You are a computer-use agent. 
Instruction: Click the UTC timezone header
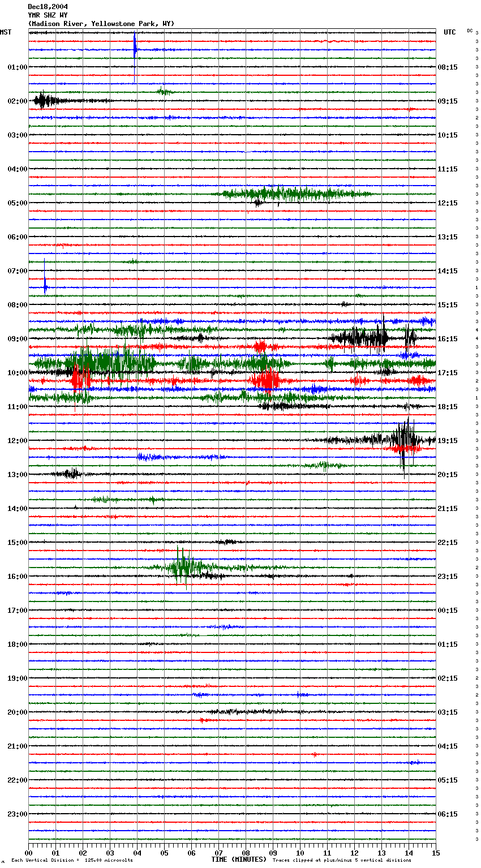click(450, 32)
